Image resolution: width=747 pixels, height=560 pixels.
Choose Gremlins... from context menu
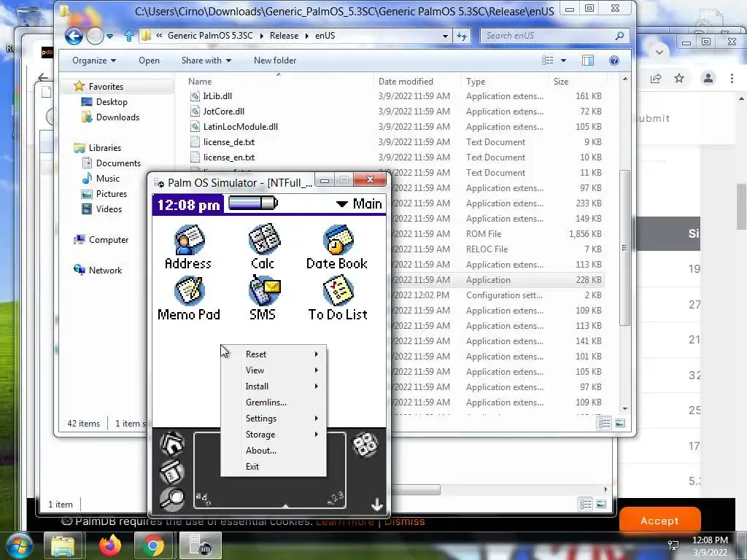(x=274, y=402)
